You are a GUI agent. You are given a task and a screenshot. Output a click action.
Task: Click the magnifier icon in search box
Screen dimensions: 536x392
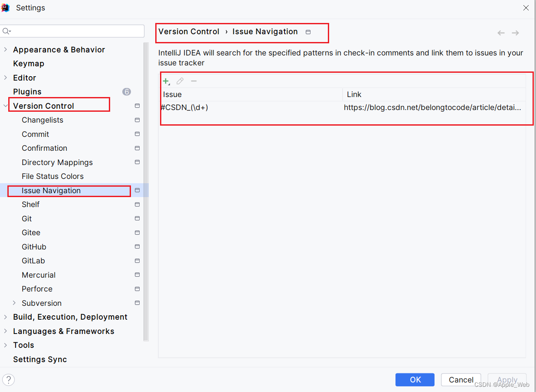7,31
